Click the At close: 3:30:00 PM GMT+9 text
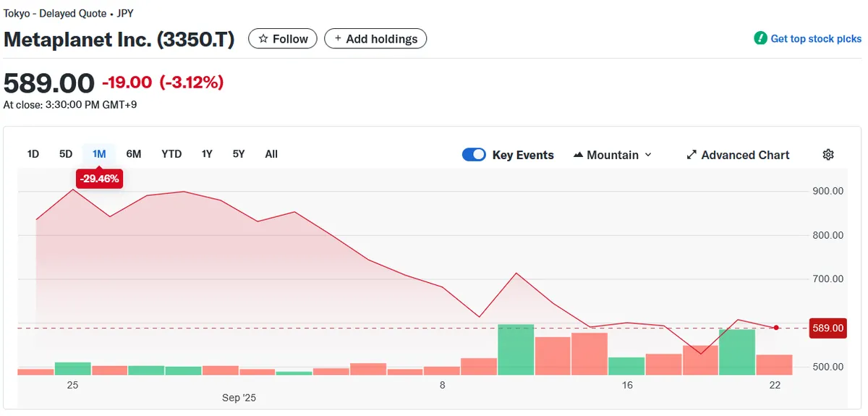Screen dimensions: 868x416 click(70, 105)
